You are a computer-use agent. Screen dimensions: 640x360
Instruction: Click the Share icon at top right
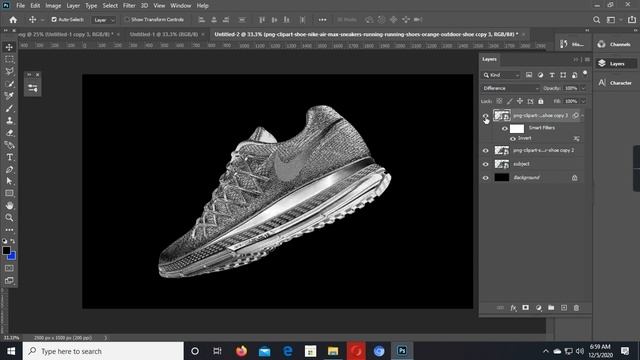tap(632, 20)
